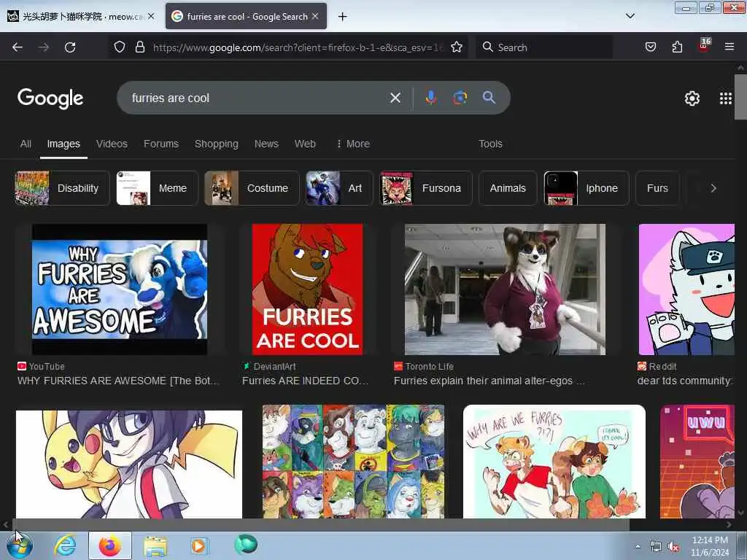
Task: Go back using the browser back arrow
Action: (x=18, y=47)
